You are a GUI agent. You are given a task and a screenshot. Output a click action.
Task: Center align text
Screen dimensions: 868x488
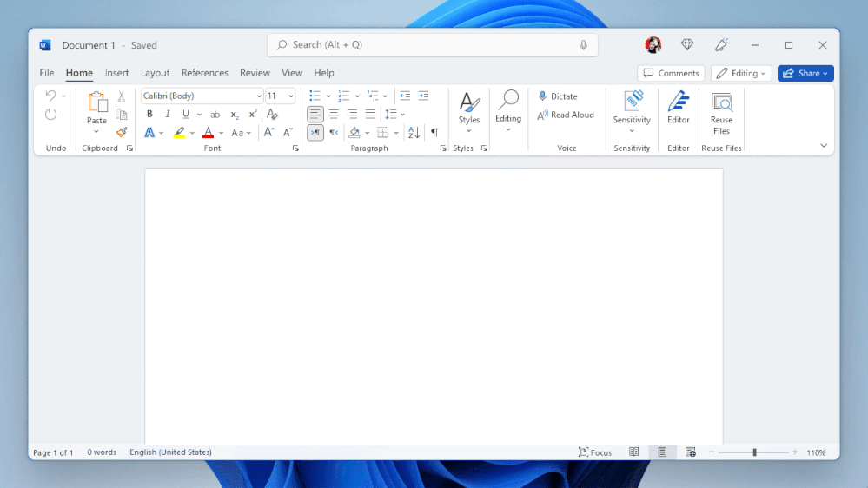[334, 114]
